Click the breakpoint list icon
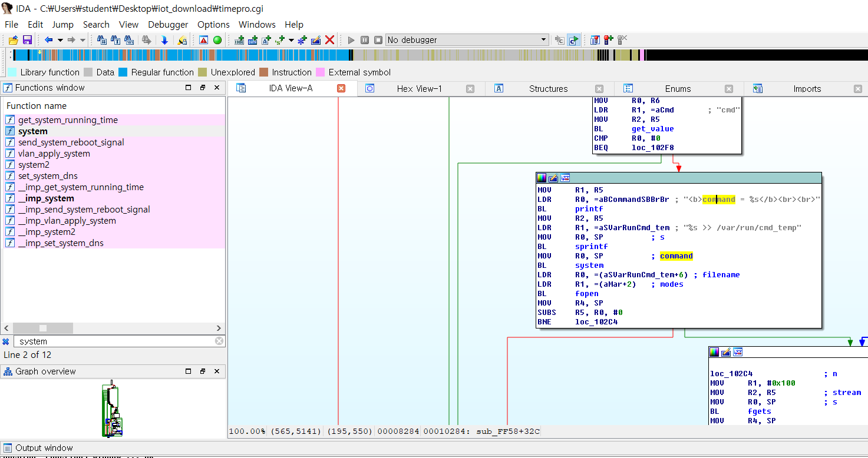Image resolution: width=868 pixels, height=458 pixels. [x=595, y=40]
